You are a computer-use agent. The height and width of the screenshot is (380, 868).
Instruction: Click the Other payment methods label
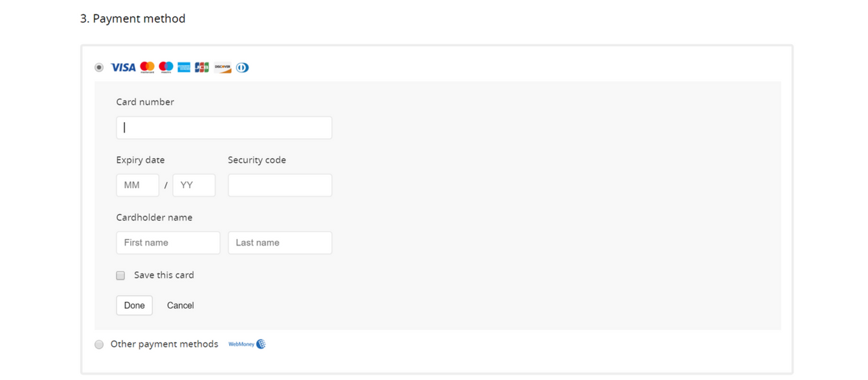tap(164, 344)
